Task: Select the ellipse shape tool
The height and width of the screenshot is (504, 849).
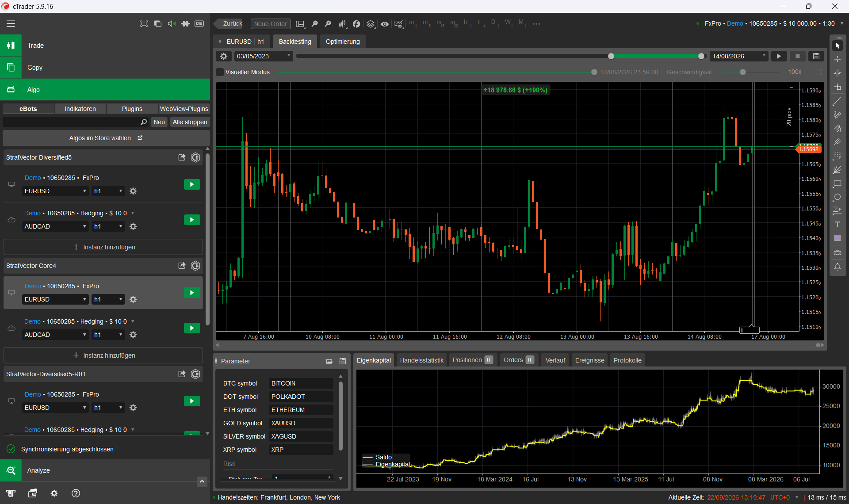Action: coord(838,197)
